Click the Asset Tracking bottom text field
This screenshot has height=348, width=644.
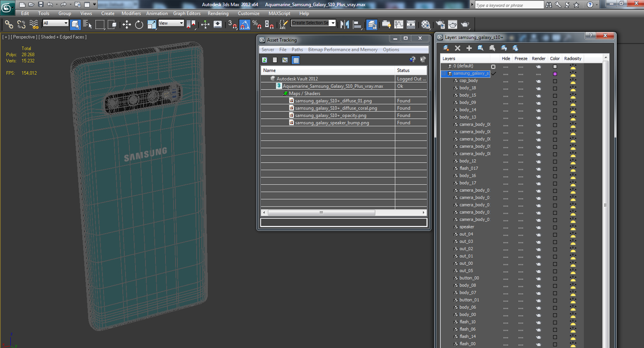click(344, 222)
